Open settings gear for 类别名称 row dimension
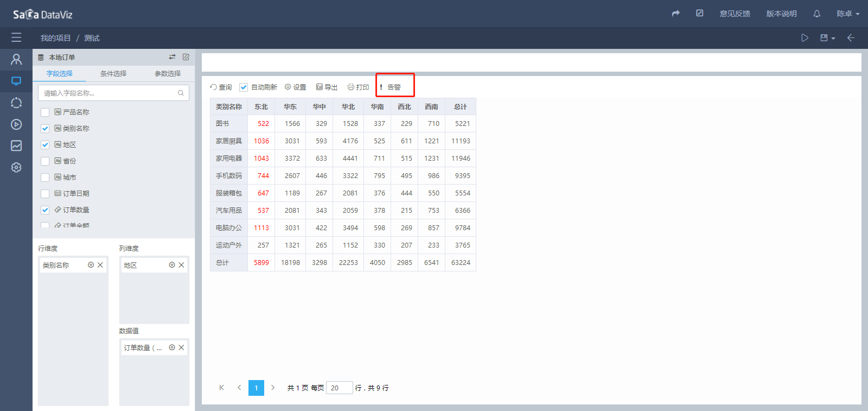The height and width of the screenshot is (411, 868). (91, 265)
